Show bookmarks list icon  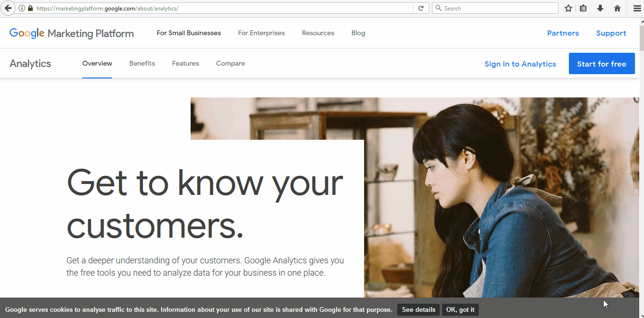[584, 8]
